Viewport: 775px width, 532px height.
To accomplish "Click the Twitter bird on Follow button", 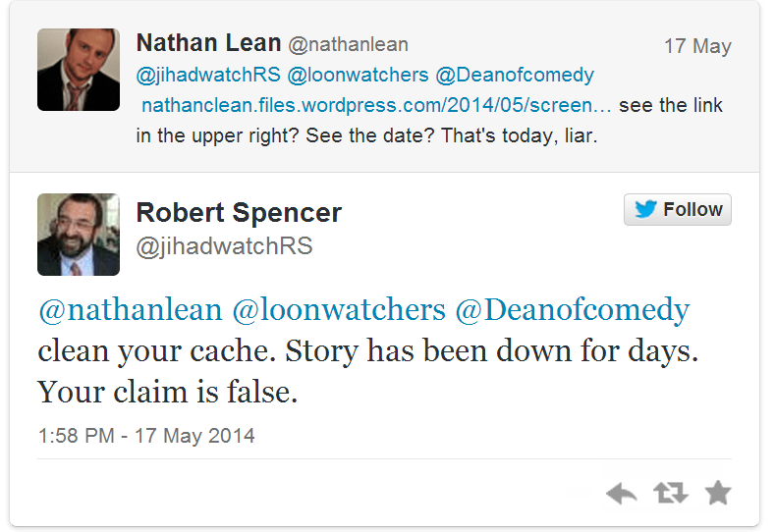I will pyautogui.click(x=645, y=210).
